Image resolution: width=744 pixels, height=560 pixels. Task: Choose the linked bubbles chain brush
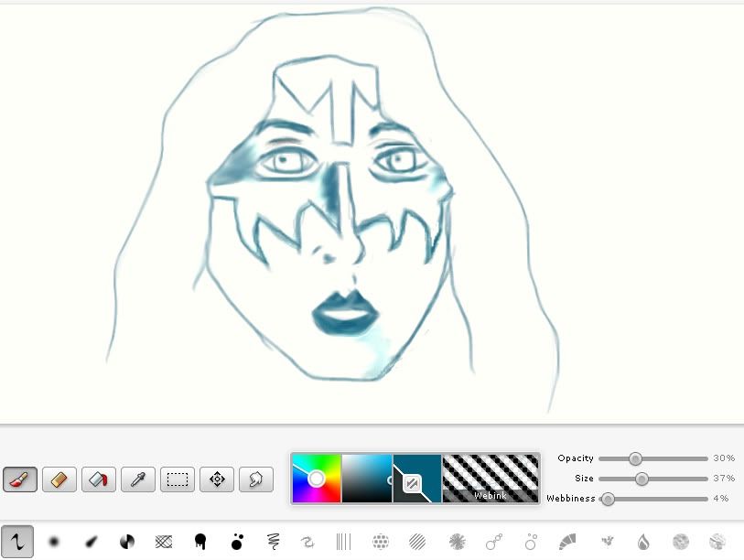[x=494, y=542]
